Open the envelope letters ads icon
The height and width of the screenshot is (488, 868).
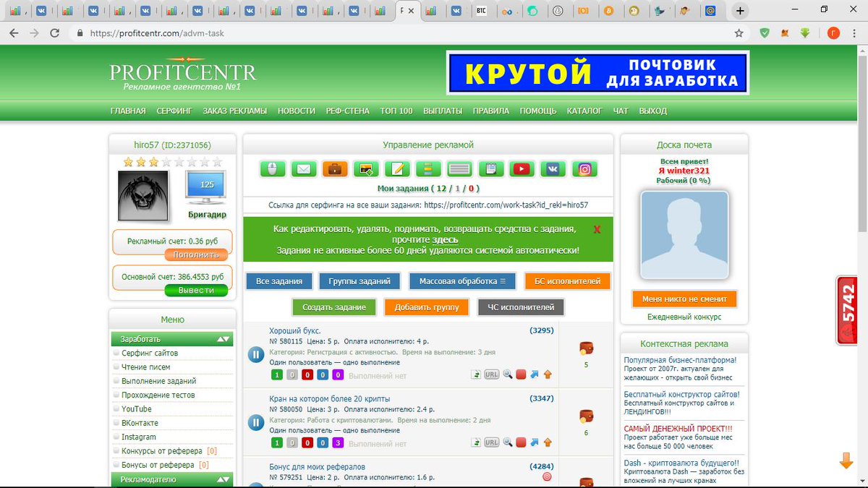pos(304,169)
